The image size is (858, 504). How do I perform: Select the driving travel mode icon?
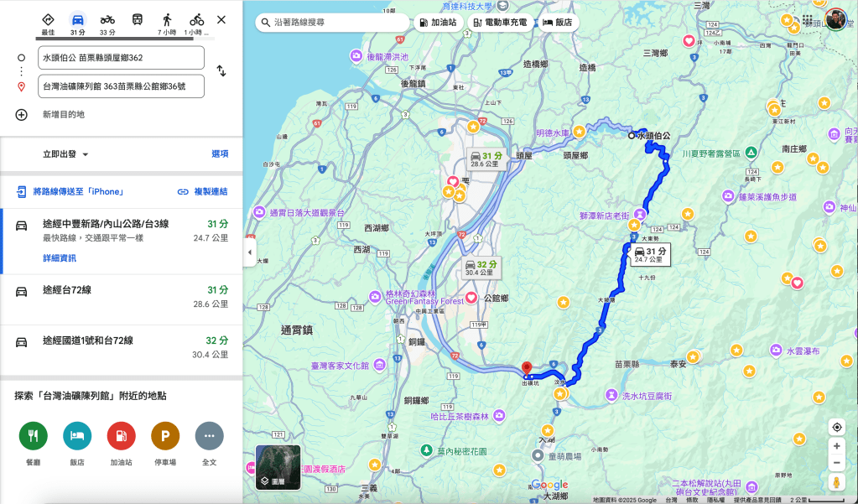[77, 19]
